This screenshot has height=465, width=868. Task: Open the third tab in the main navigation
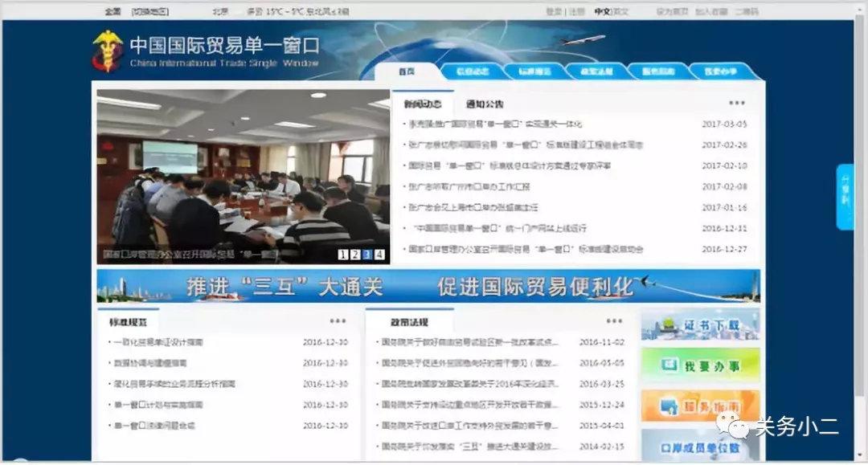pyautogui.click(x=534, y=71)
